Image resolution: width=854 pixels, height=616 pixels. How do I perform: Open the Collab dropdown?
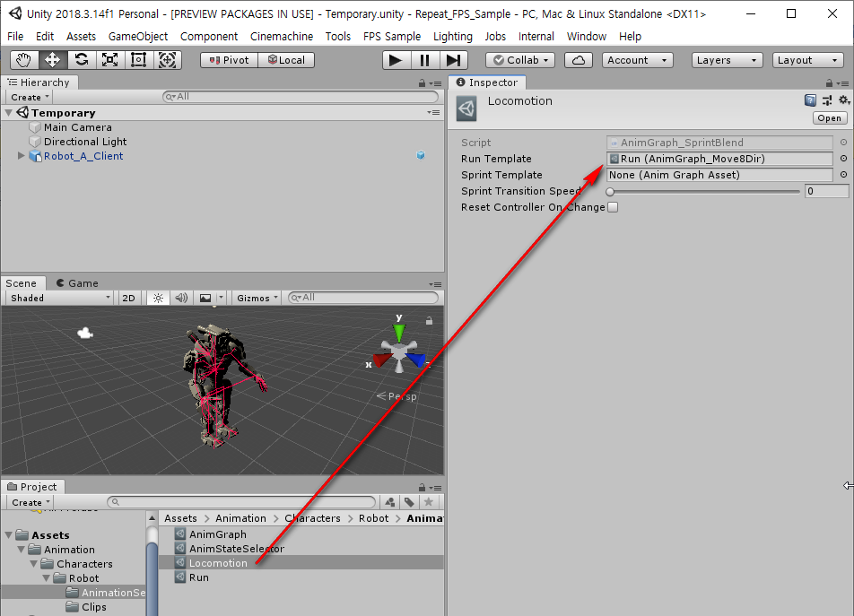coord(520,60)
